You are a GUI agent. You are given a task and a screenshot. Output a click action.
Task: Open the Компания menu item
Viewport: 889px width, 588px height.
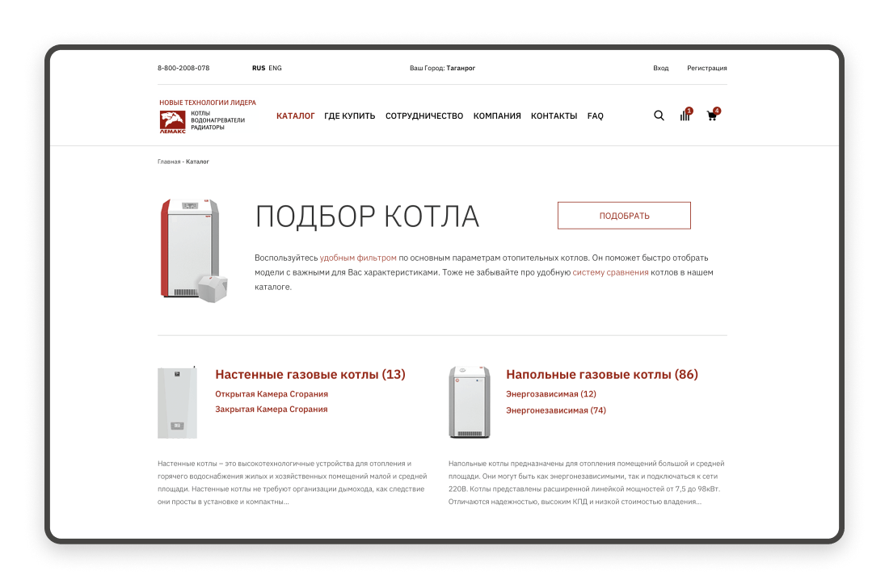497,116
